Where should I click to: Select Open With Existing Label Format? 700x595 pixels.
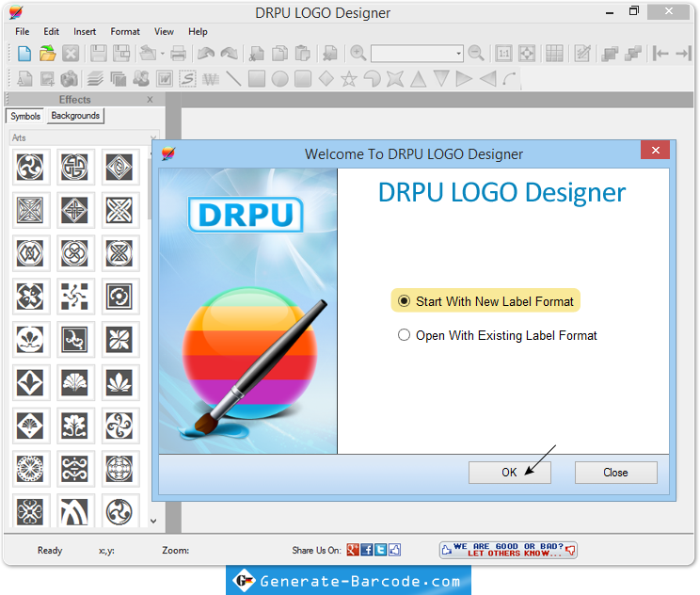pos(498,335)
